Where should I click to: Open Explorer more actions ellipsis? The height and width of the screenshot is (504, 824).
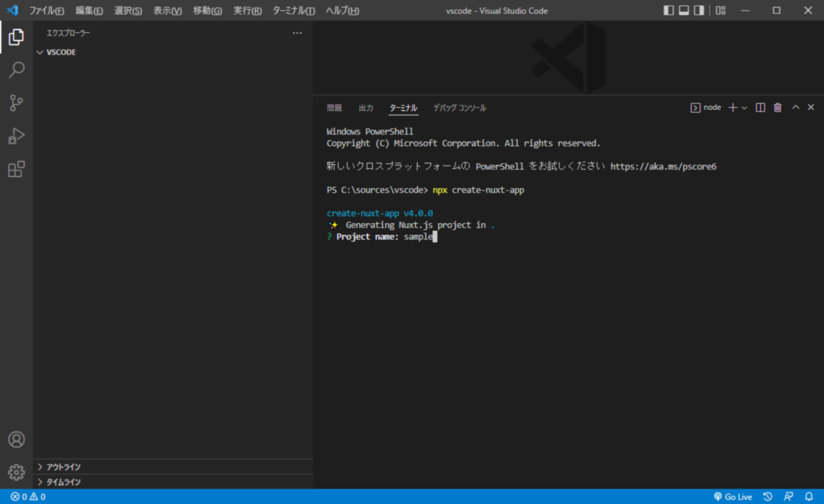click(x=297, y=33)
